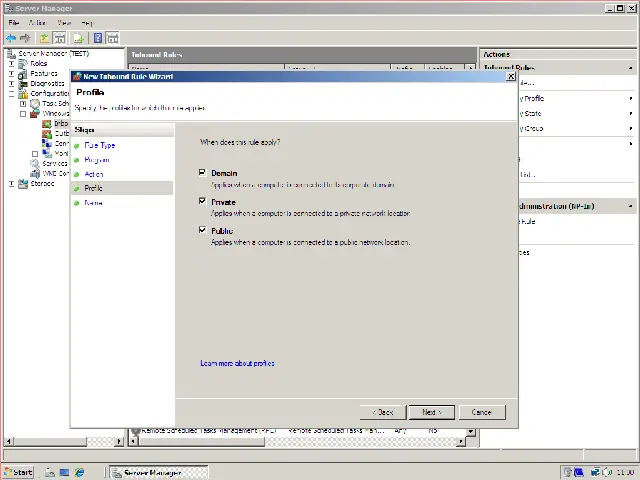Expand the Storage tree node
This screenshot has height=480, width=640.
(x=12, y=183)
